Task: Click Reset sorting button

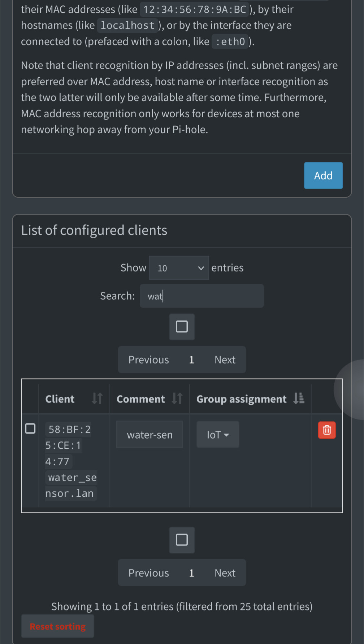Action: pos(58,626)
